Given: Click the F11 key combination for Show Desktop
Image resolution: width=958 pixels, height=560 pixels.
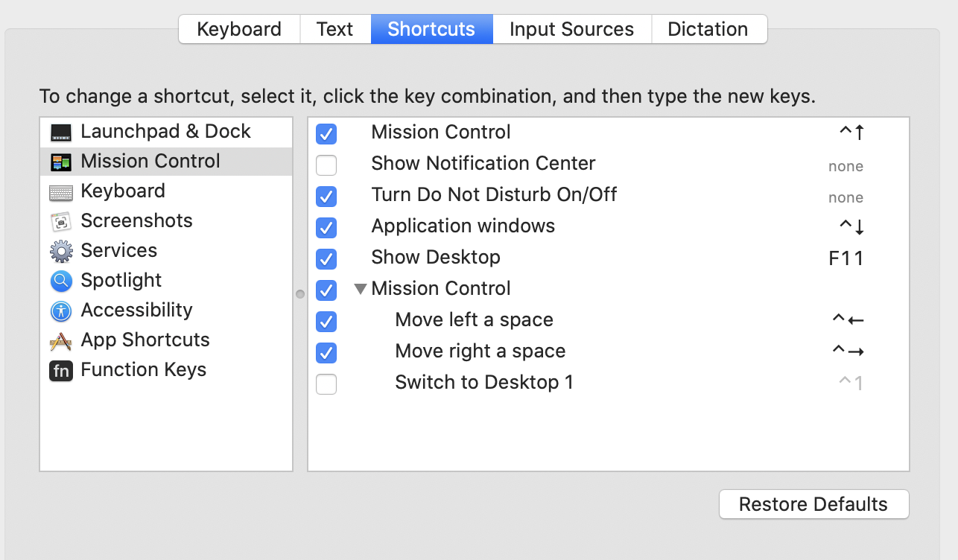Looking at the screenshot, I should [x=846, y=258].
